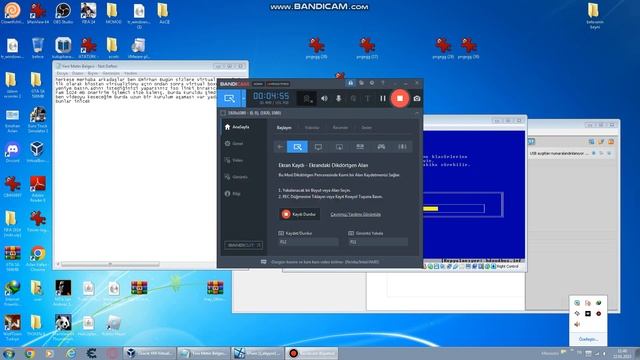This screenshot has height=360, width=640.
Task: Select fullscreen monitor recording mode
Action: click(318, 147)
